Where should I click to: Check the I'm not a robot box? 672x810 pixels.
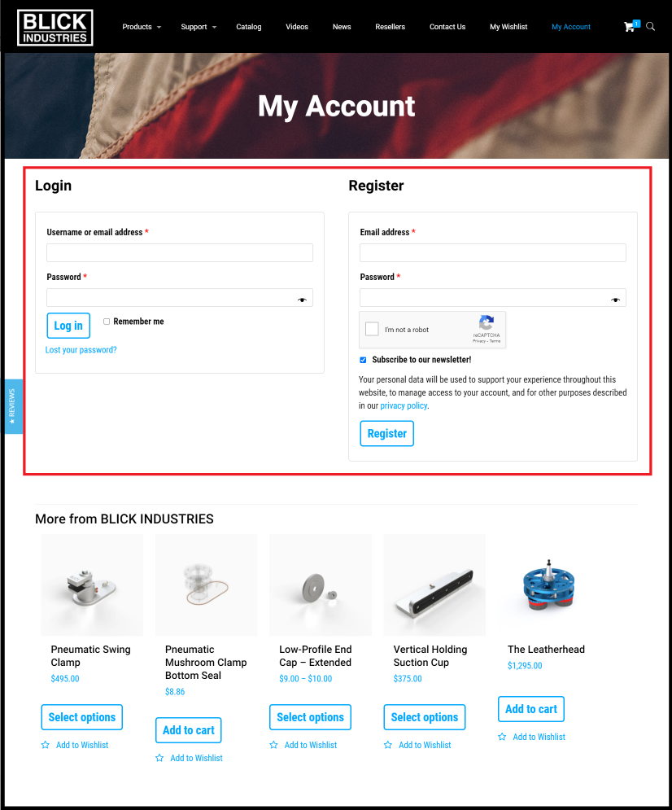[x=372, y=329]
